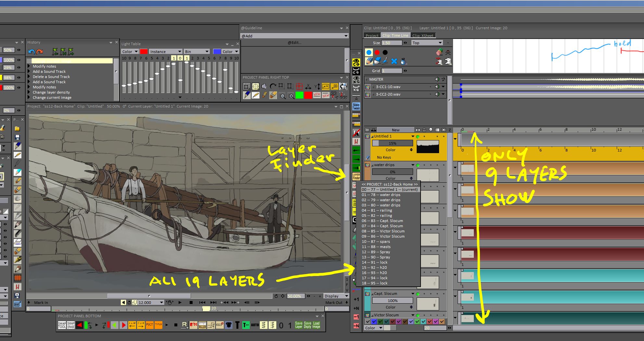This screenshot has height=341, width=644.
Task: Open the Top position dropdown
Action: (427, 43)
